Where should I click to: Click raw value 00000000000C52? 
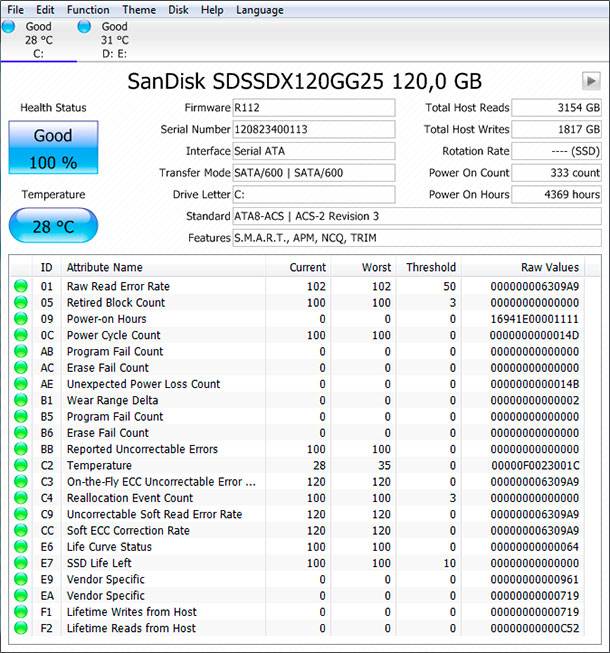click(x=535, y=628)
